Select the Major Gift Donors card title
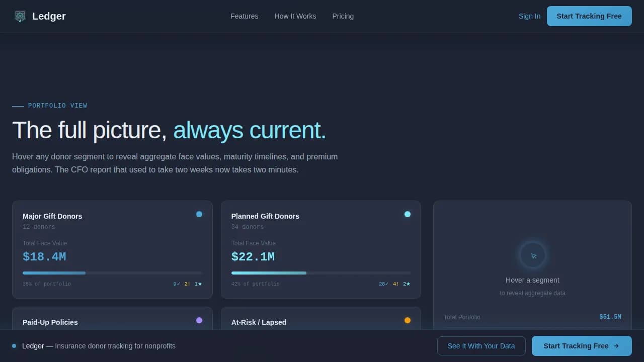Screen dimensions: 644x362 pos(52,216)
